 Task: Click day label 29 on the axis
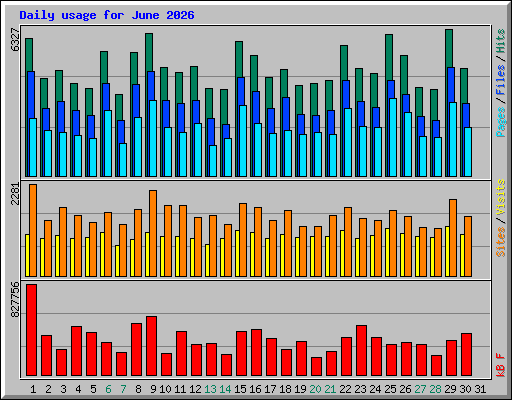[x=450, y=389]
